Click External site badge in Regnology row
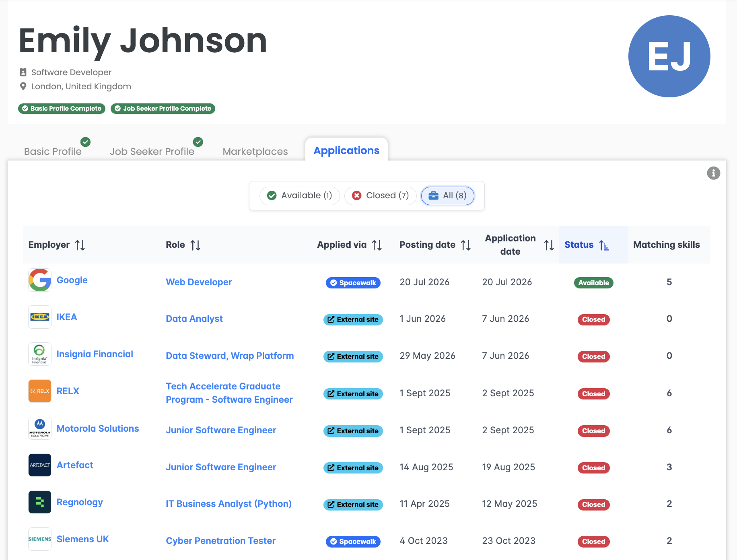The height and width of the screenshot is (560, 737). pos(353,504)
